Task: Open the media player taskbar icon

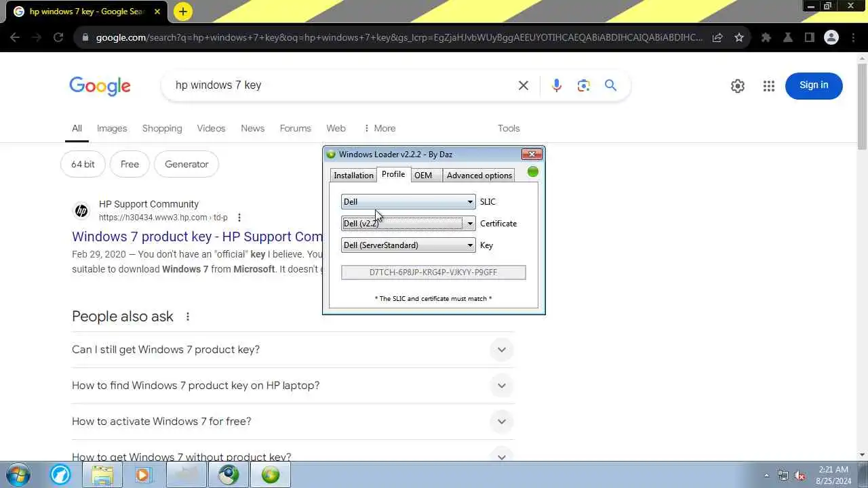Action: pyautogui.click(x=144, y=475)
